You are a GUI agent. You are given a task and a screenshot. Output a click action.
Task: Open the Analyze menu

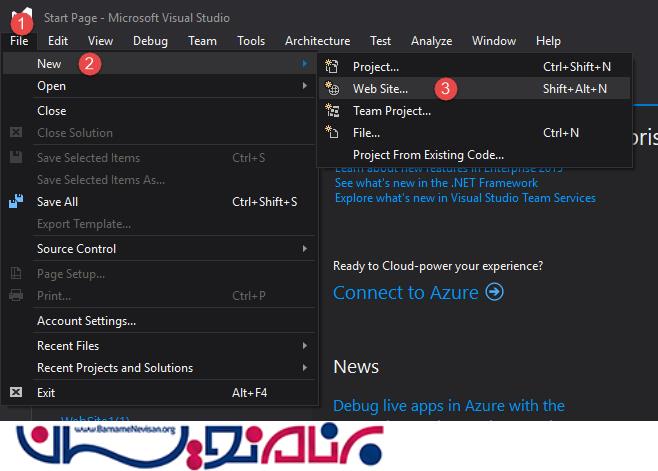[431, 41]
